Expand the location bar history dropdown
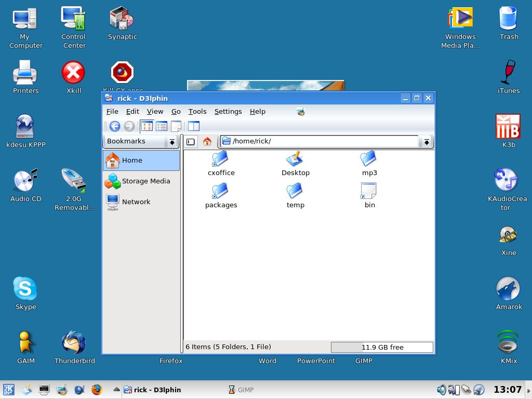The height and width of the screenshot is (399, 532). pos(427,142)
